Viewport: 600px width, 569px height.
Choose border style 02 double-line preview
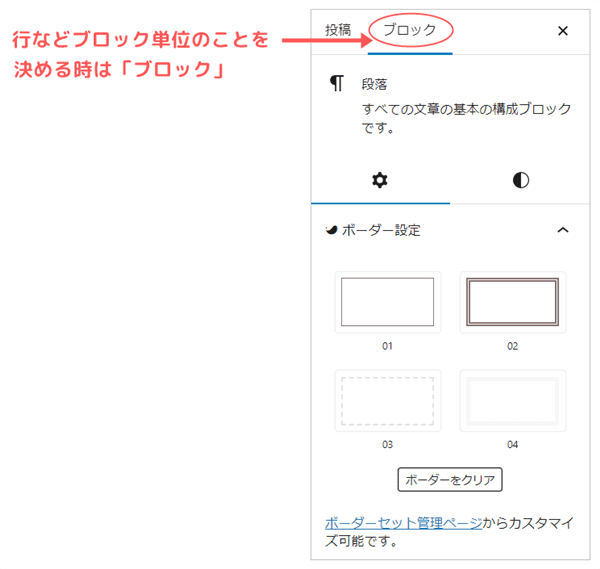(x=512, y=302)
